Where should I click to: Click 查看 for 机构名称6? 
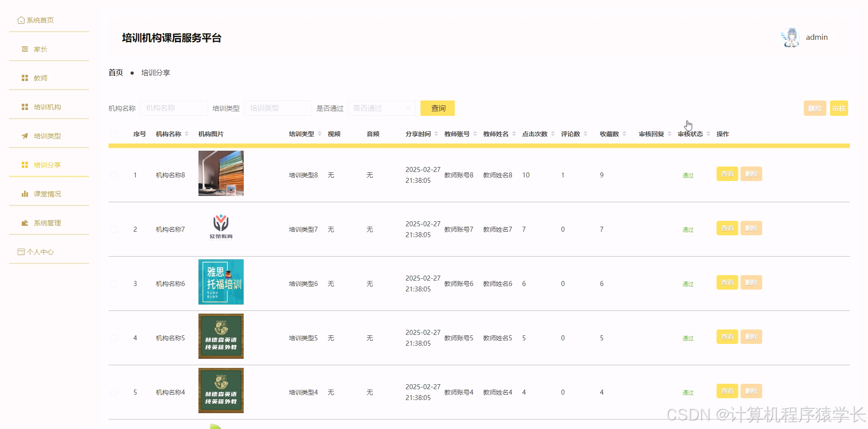(727, 282)
